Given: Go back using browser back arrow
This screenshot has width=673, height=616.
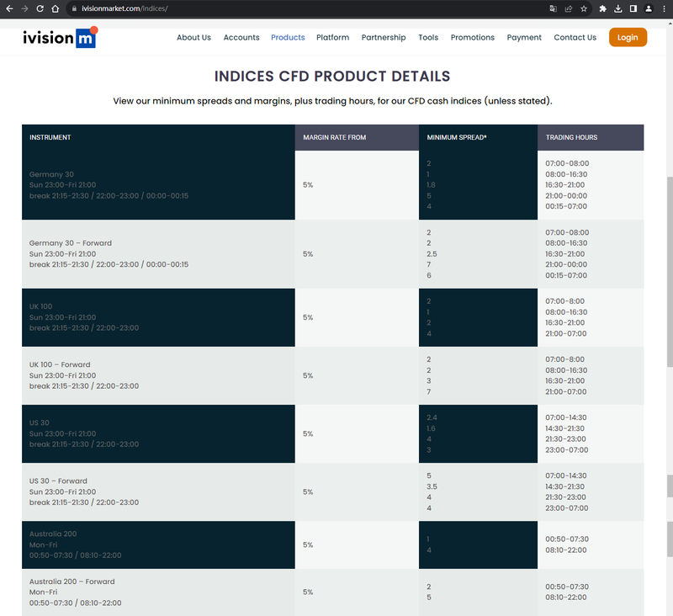Looking at the screenshot, I should (9, 8).
